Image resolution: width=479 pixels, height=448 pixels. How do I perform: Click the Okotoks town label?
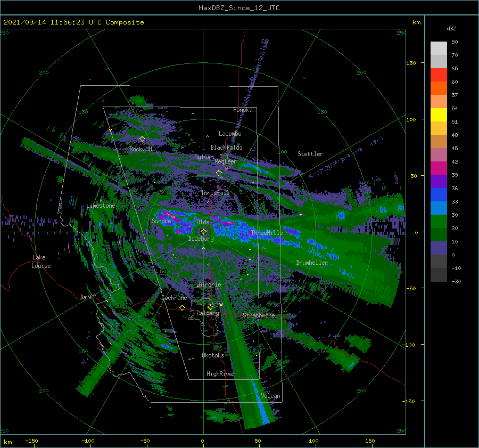click(213, 355)
